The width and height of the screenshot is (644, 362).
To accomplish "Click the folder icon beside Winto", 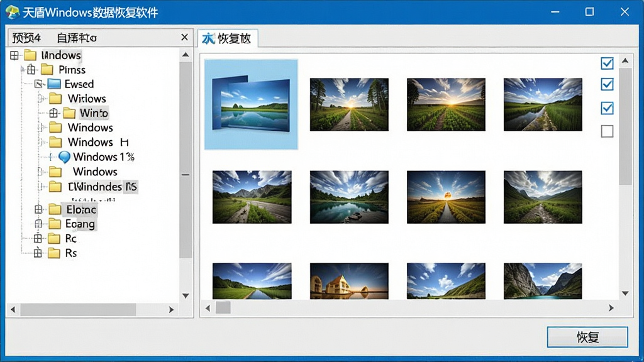I will click(x=69, y=113).
